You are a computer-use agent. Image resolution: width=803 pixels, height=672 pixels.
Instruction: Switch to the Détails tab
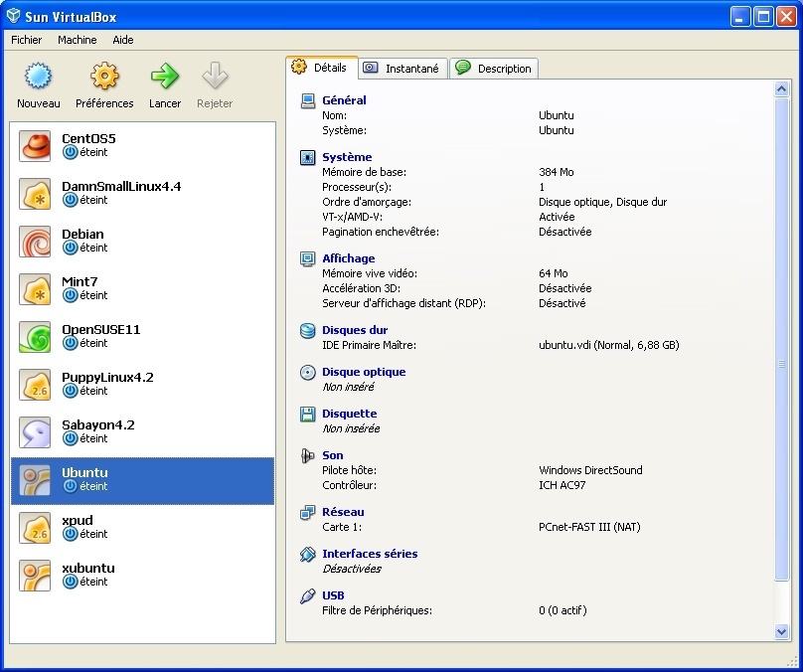click(322, 68)
